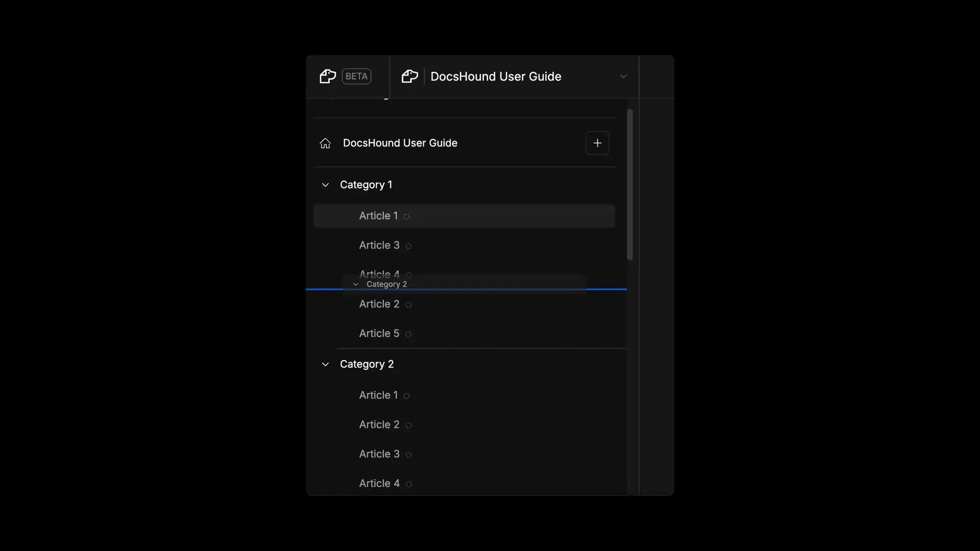980x551 pixels.
Task: Click the status circle beside Article 2 in Category 1
Action: (x=408, y=305)
